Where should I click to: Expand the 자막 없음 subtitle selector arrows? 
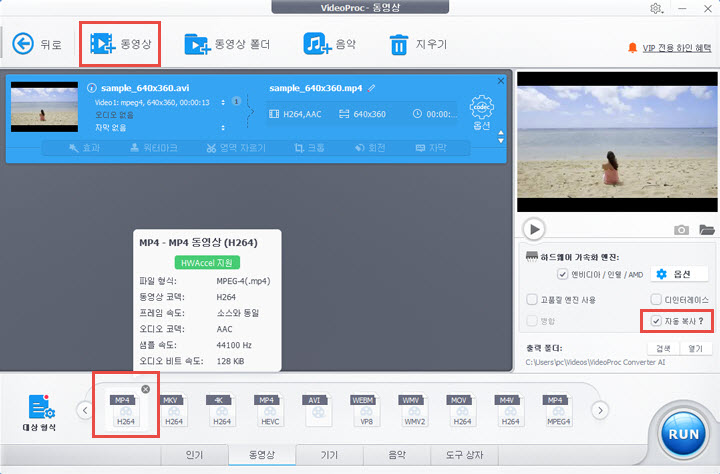tap(223, 128)
